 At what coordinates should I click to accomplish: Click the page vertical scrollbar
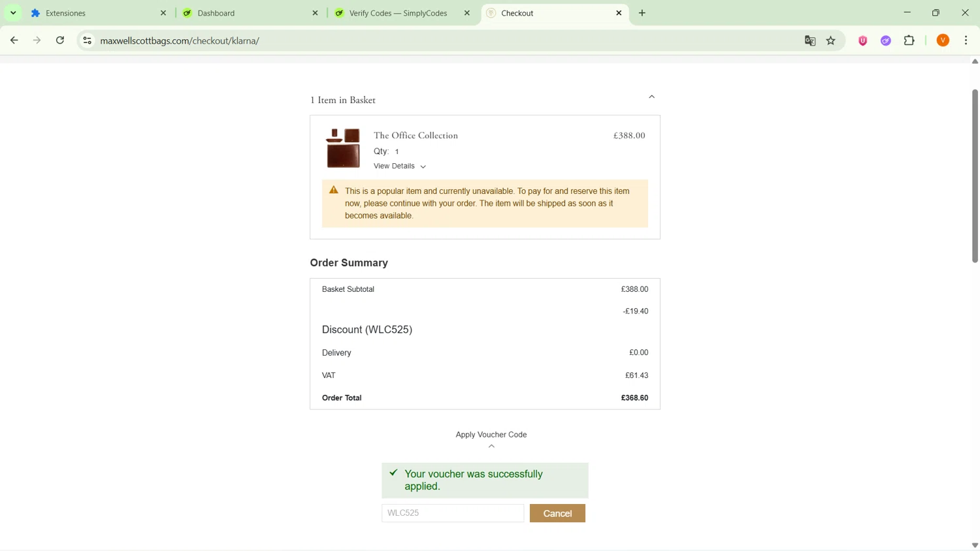975,176
